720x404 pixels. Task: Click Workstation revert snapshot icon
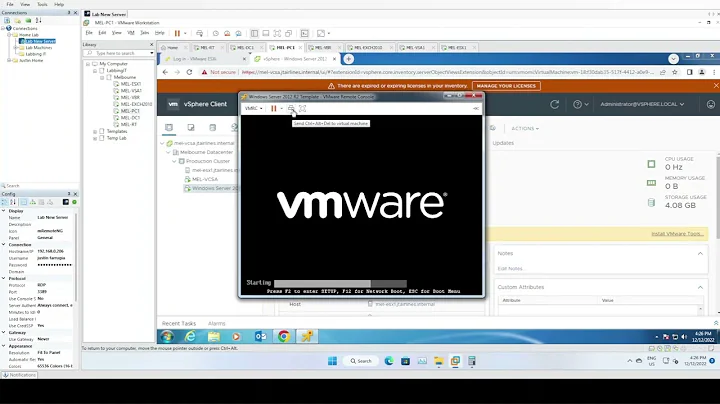227,34
